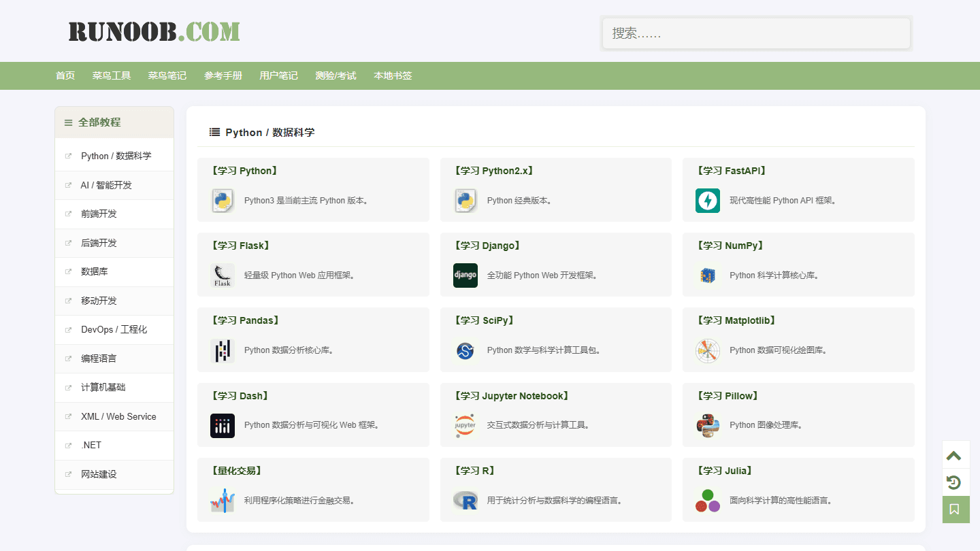Open the Django logo icon
Viewport: 980px width, 551px height.
[465, 275]
